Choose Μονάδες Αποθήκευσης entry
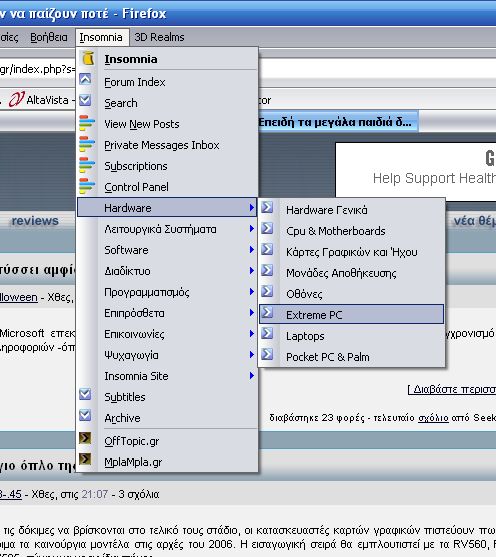The width and height of the screenshot is (496, 557). (351, 273)
